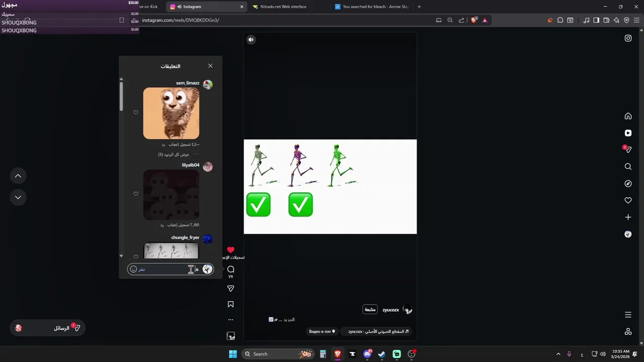The image size is (644, 362).
Task: Open Notifications heart in the sidebar
Action: [x=628, y=200]
